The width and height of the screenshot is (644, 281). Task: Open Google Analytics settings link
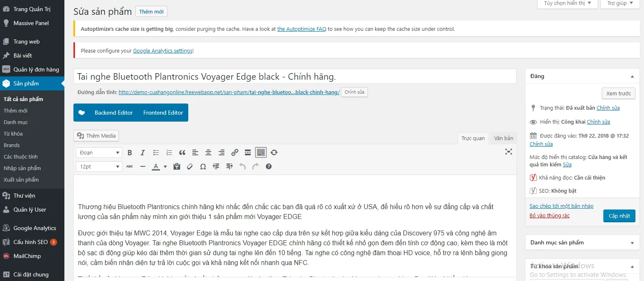coord(162,51)
